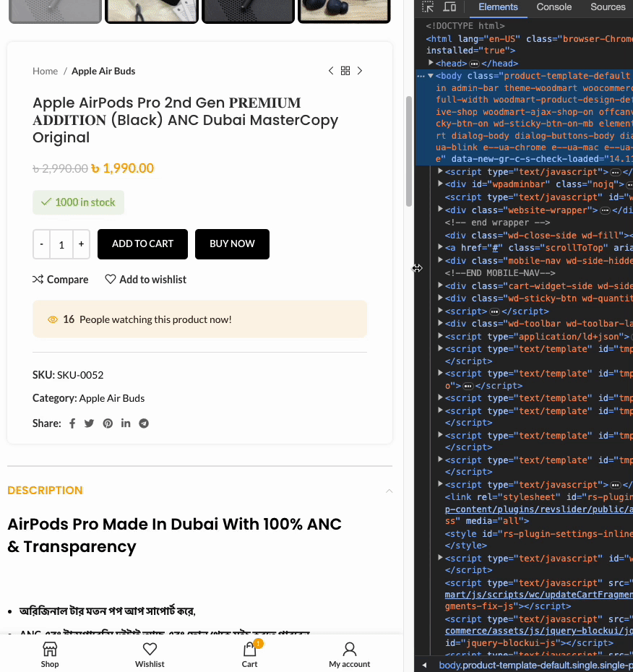Share product on Pinterest
Viewport: 633px width, 672px height.
point(108,423)
